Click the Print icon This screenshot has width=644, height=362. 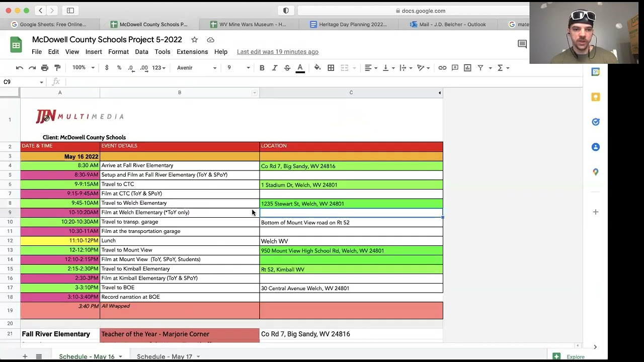tap(45, 68)
